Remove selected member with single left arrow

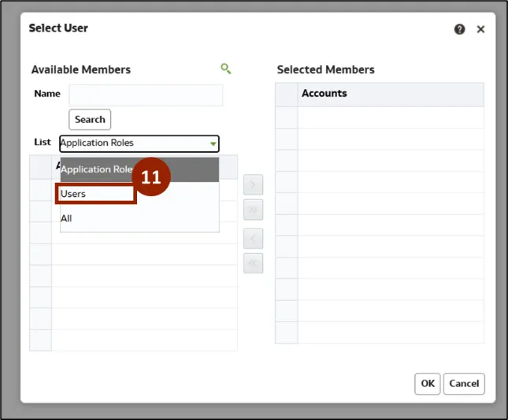point(254,239)
